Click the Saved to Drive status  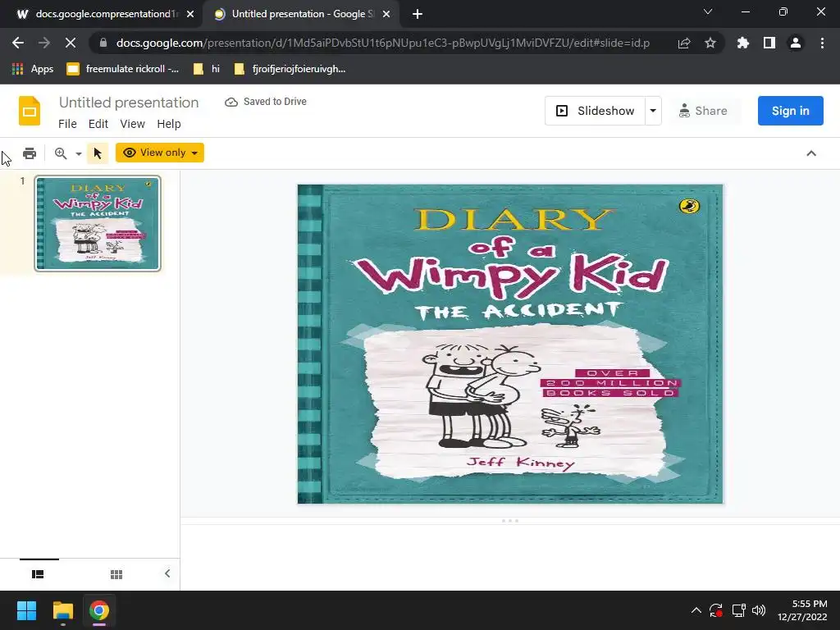(266, 102)
